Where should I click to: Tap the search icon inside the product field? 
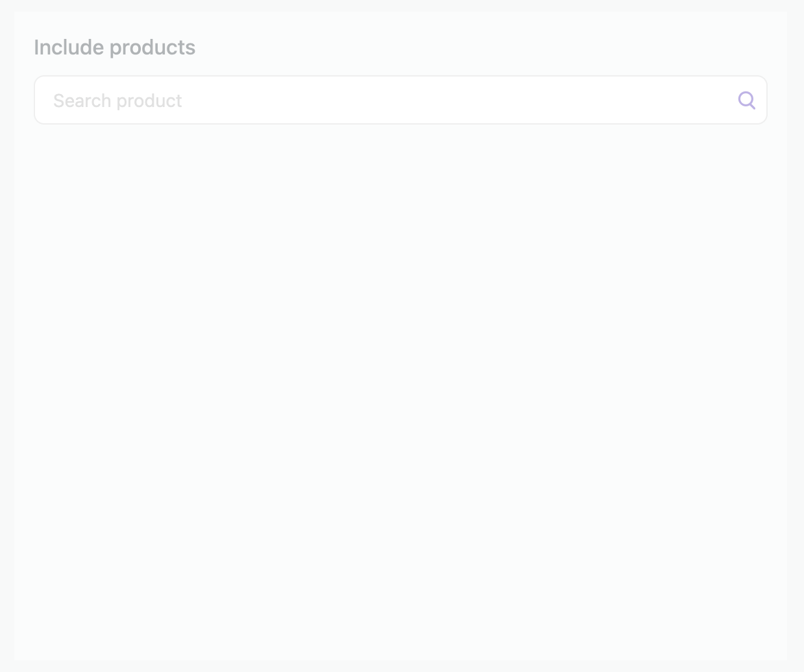pyautogui.click(x=747, y=101)
